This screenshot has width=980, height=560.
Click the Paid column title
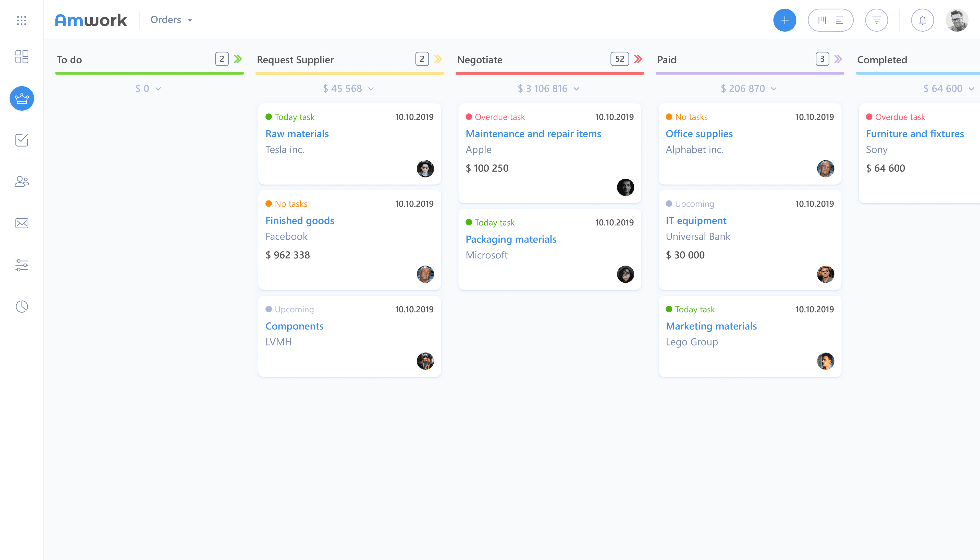[x=666, y=59]
